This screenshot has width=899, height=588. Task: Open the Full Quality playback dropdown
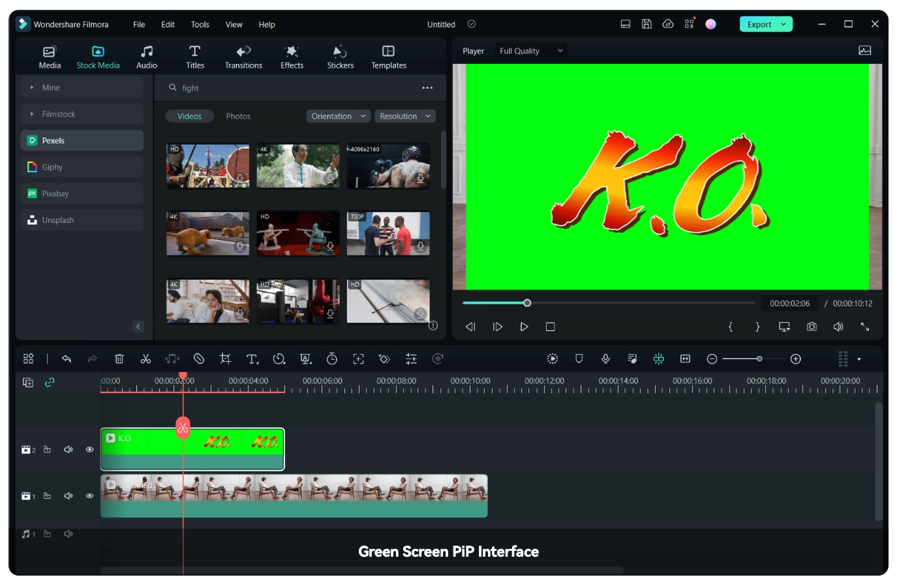[x=530, y=50]
